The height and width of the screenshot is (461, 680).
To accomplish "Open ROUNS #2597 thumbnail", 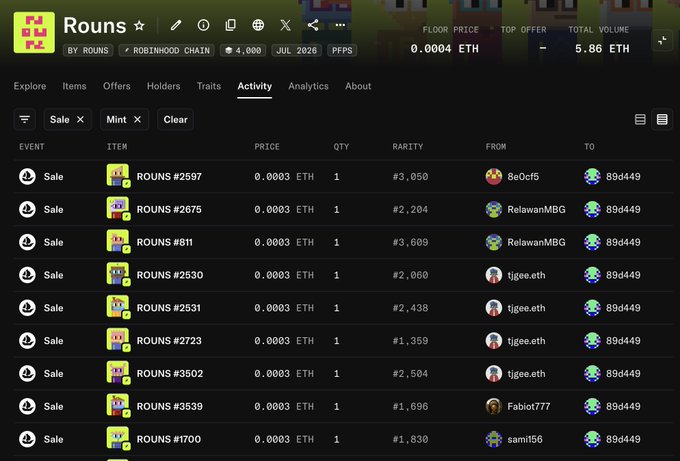I will (x=118, y=175).
